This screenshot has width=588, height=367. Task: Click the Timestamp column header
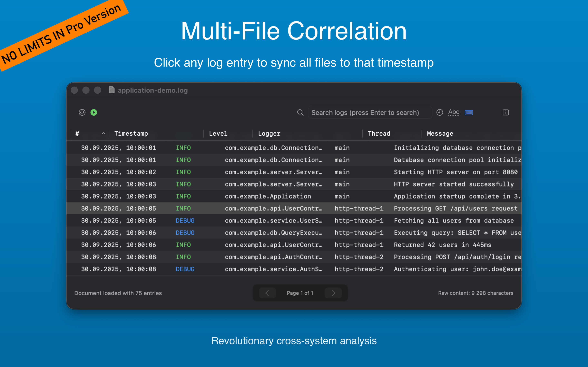pos(131,134)
